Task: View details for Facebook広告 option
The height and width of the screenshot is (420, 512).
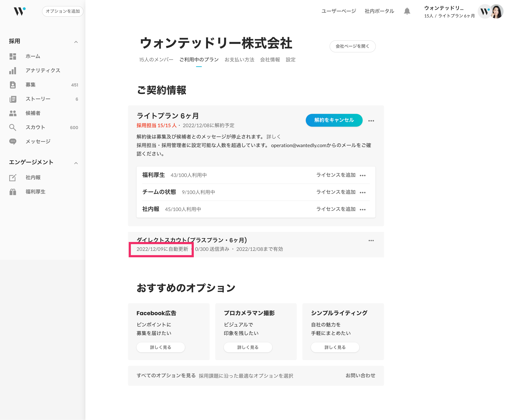Action: point(161,347)
